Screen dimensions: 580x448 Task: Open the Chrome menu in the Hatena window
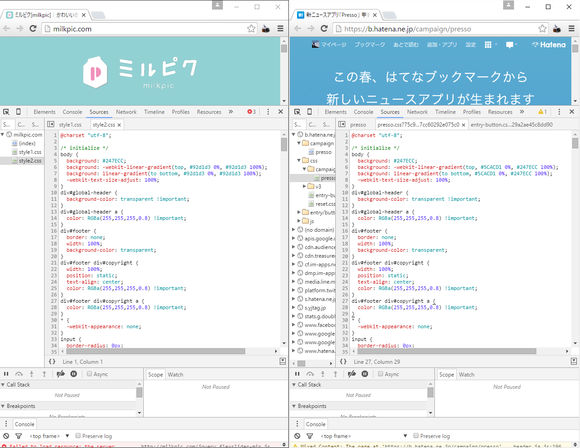pyautogui.click(x=571, y=28)
